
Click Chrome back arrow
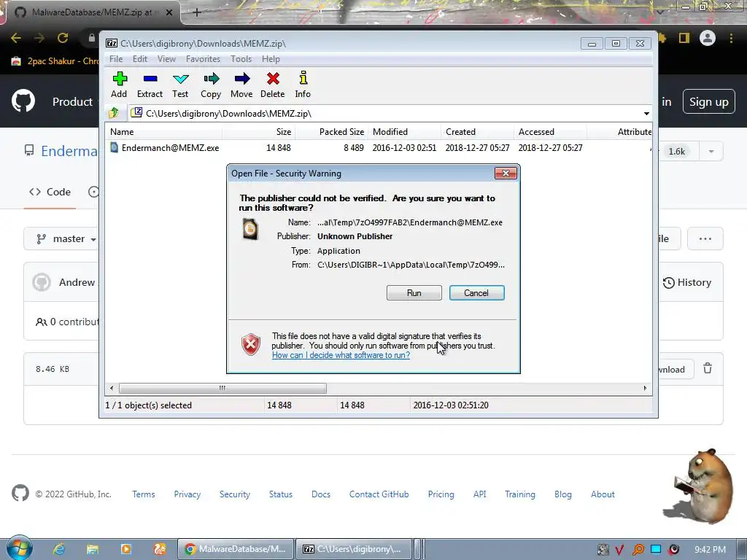tap(16, 38)
